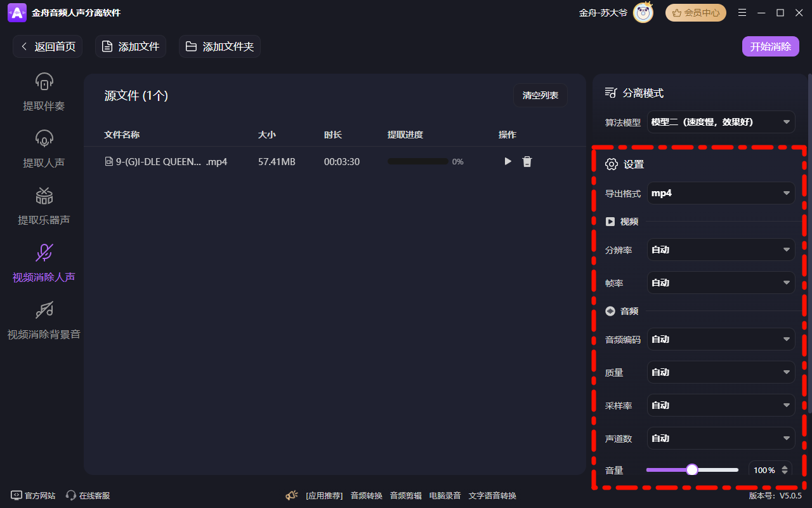Open the 提取人声 sidebar icon
Image resolution: width=812 pixels, height=508 pixels.
tap(44, 138)
